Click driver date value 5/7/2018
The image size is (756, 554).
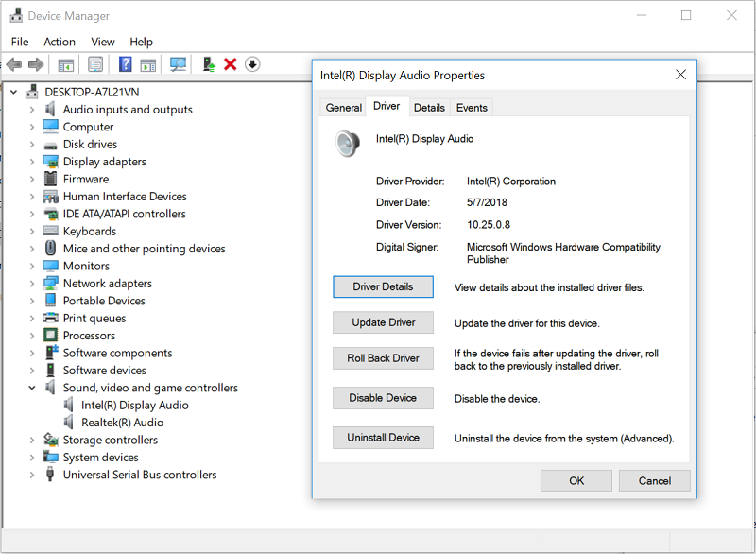pos(487,202)
